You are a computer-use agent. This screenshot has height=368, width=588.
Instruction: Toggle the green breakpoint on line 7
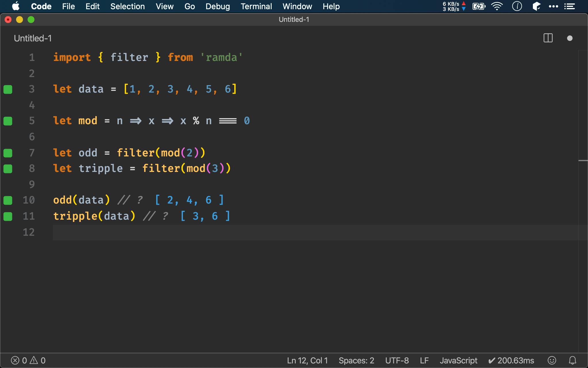(8, 153)
